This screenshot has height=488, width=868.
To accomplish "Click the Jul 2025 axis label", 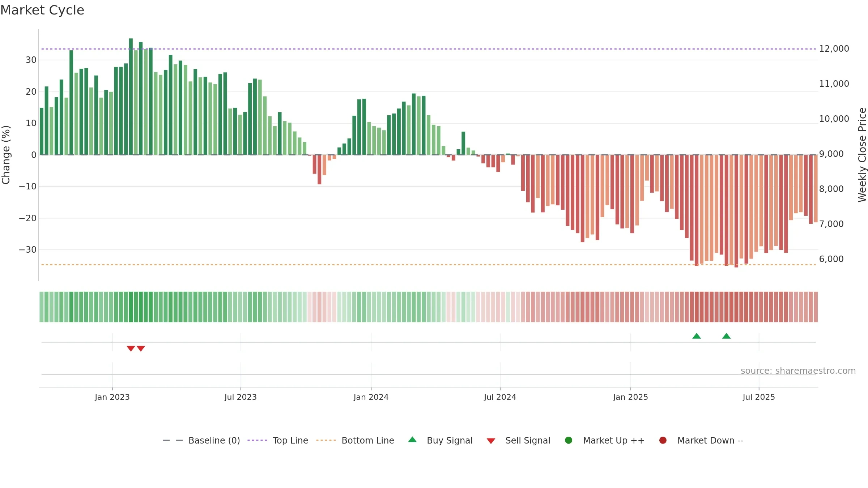I will 759,397.
